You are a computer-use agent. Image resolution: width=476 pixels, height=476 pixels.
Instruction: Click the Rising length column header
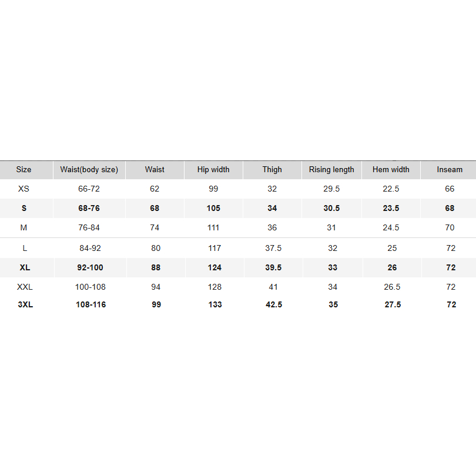331,169
